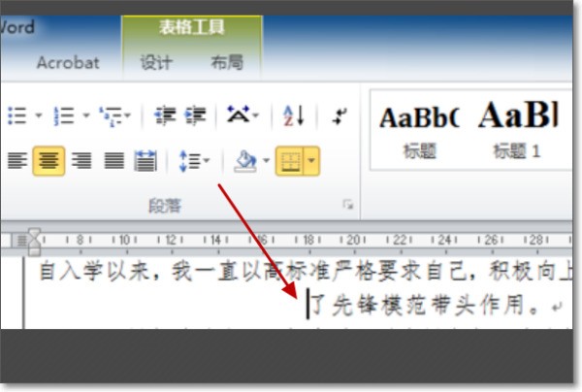This screenshot has width=582, height=392.
Task: Click the bullet list icon
Action: click(x=16, y=116)
